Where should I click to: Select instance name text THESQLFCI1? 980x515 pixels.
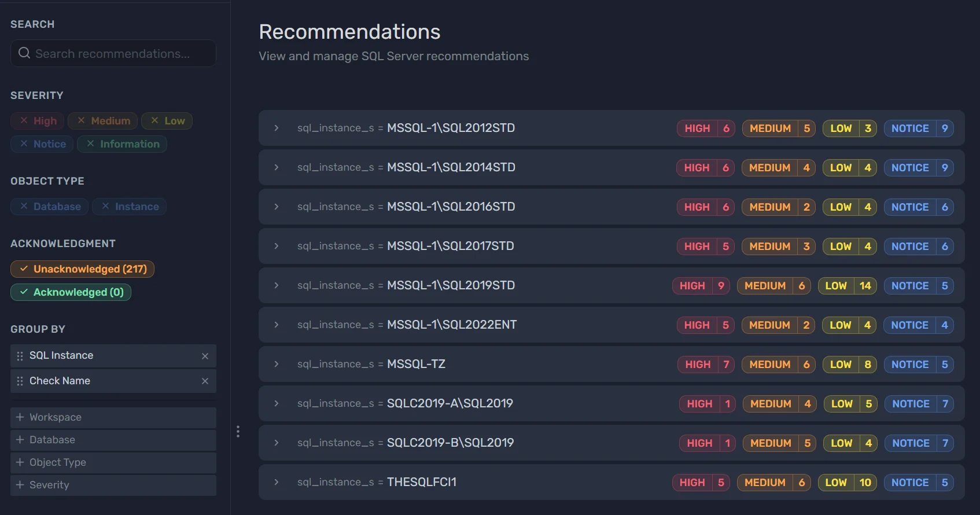tap(422, 482)
